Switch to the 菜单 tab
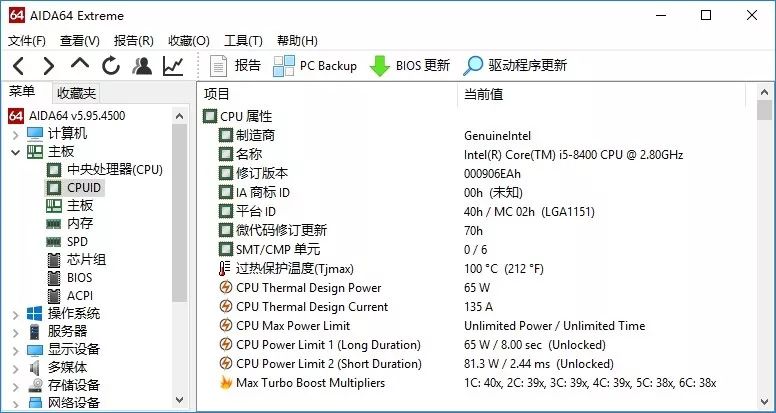Viewport: 776px width, 413px height. (22, 92)
